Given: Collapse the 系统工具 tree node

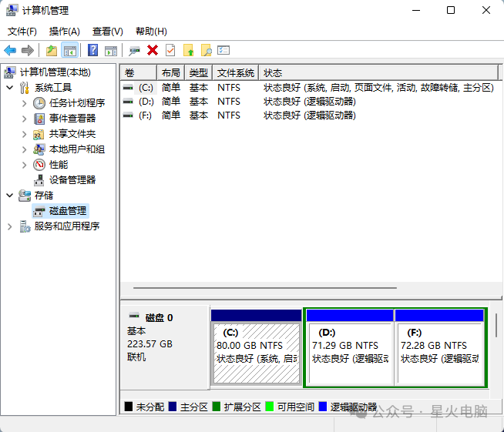Looking at the screenshot, I should pos(10,87).
